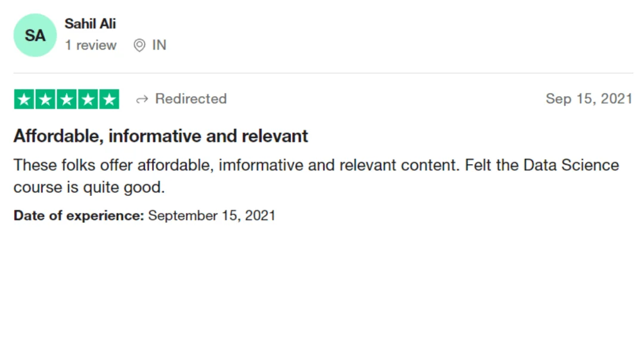Click the location pin icon
Screen dimensions: 644x363
coord(139,45)
